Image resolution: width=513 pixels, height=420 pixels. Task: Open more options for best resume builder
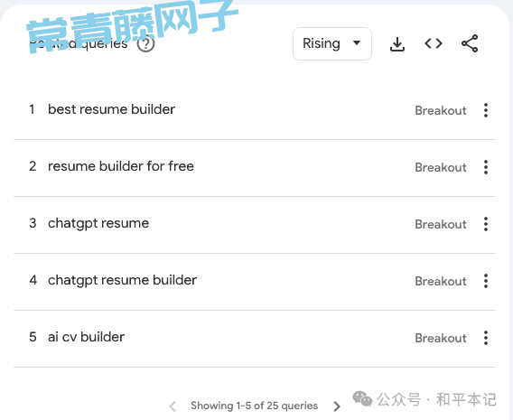[486, 110]
